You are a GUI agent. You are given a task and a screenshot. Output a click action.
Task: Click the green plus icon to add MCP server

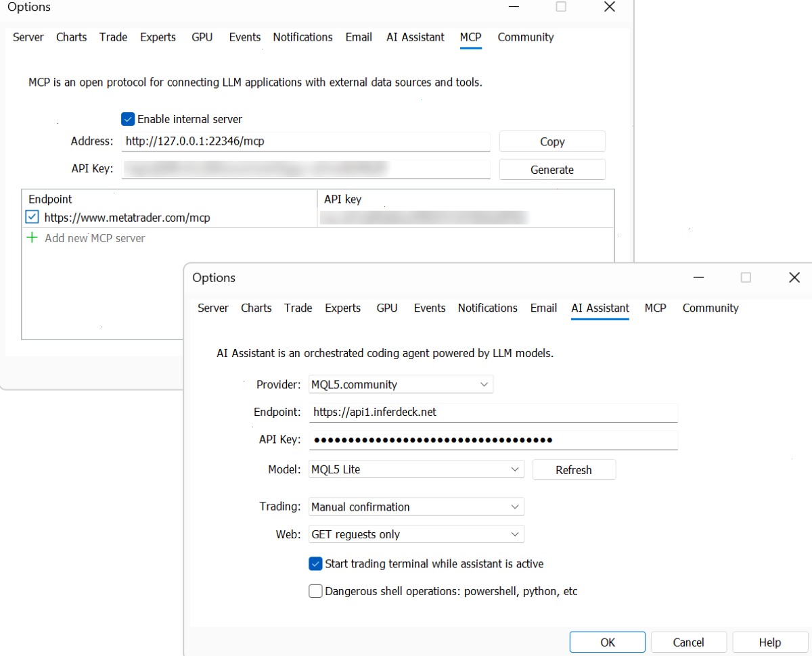(32, 238)
